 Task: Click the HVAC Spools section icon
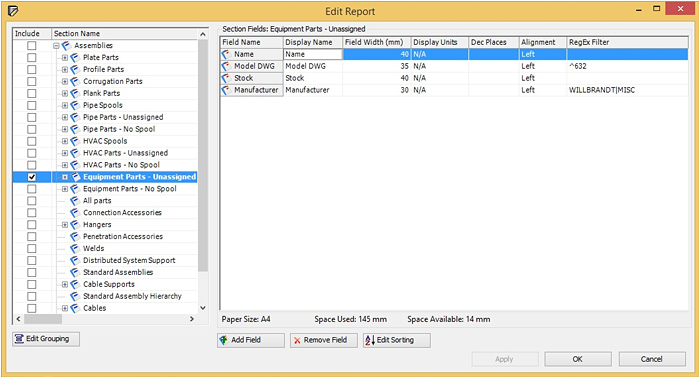click(x=75, y=141)
